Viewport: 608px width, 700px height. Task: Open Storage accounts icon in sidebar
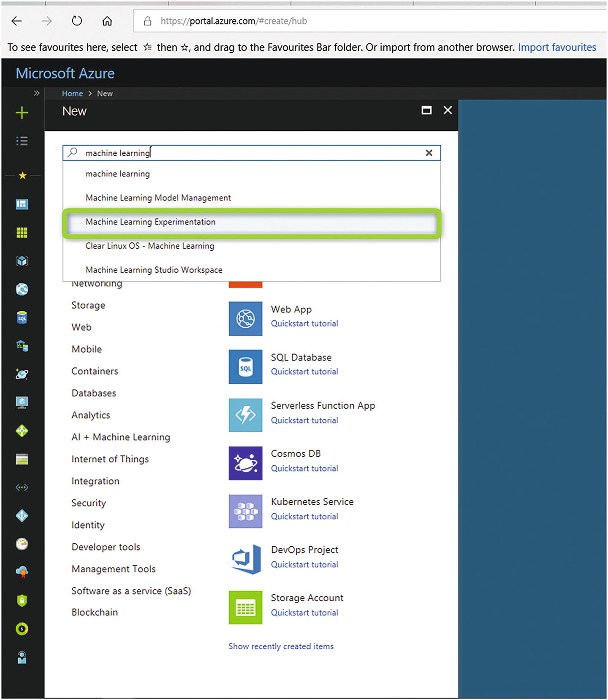click(x=22, y=459)
